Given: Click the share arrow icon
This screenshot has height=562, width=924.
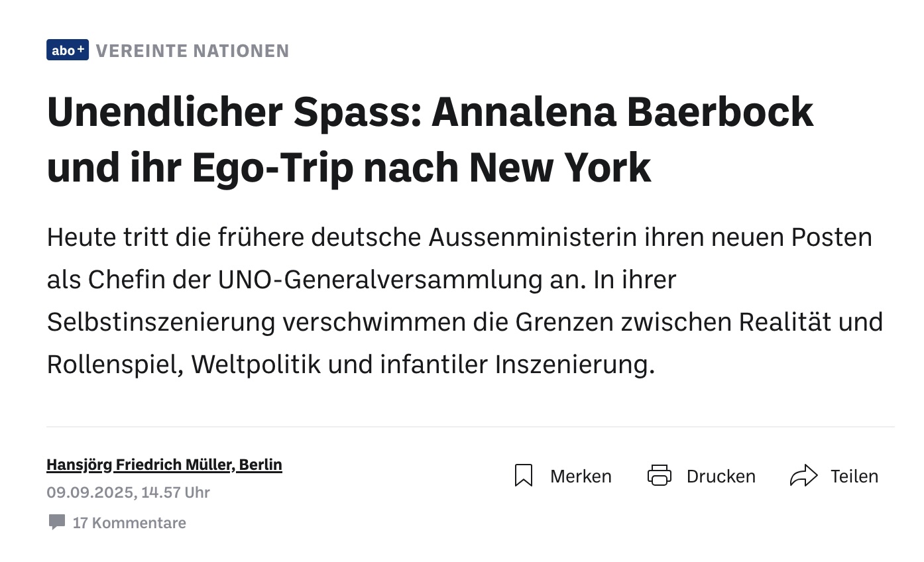Looking at the screenshot, I should pyautogui.click(x=804, y=476).
